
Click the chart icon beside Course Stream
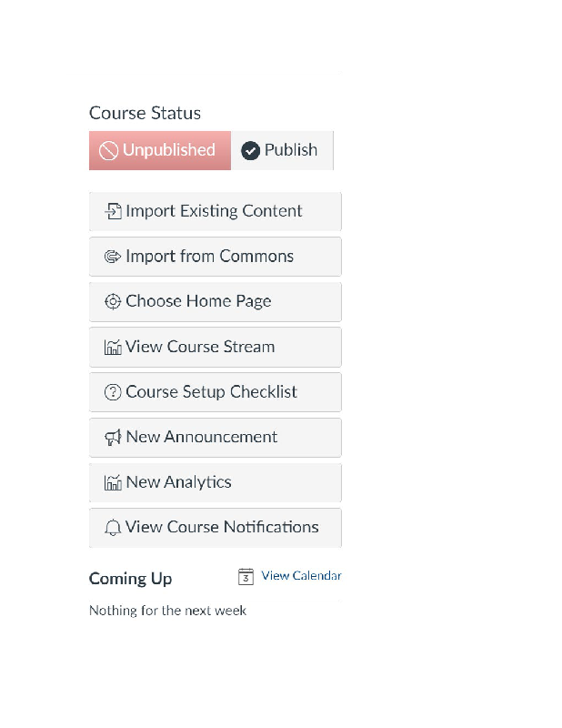[113, 347]
